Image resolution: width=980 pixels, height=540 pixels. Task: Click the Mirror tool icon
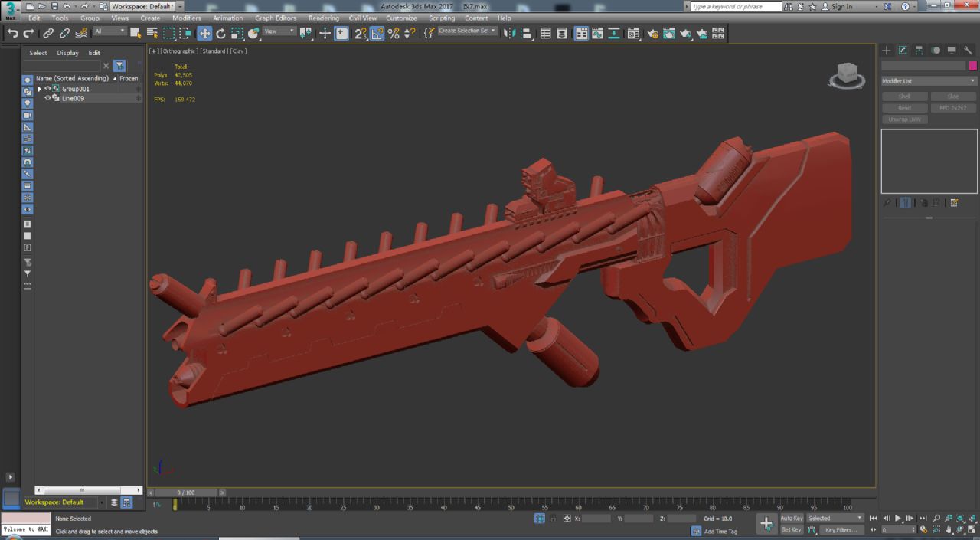510,33
